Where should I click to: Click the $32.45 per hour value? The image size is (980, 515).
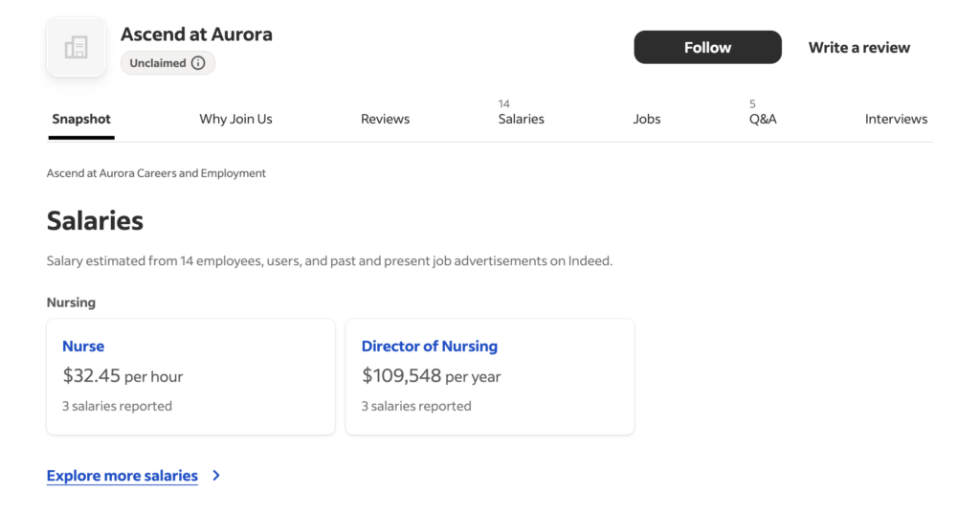(x=122, y=375)
